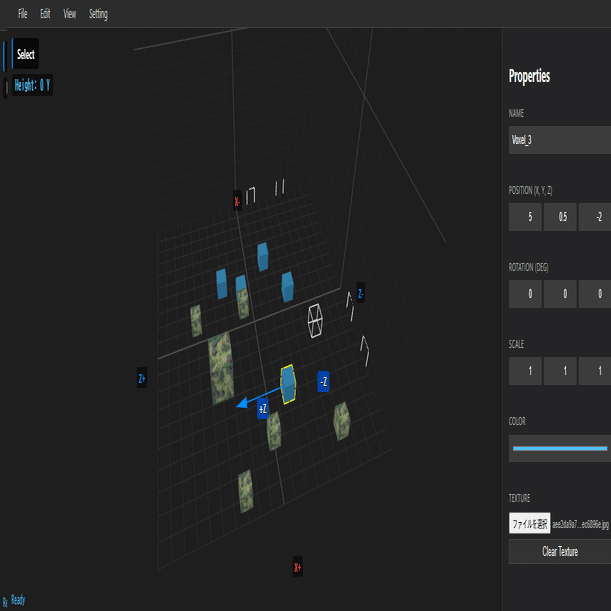Select the yellow-outlined blue voxel
Screen dimensions: 611x611
pyautogui.click(x=288, y=384)
